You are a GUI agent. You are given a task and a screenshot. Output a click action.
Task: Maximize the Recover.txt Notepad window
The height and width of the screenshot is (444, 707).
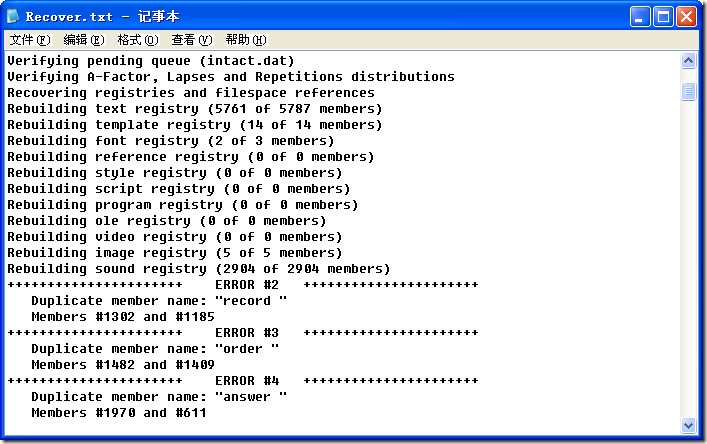(663, 17)
